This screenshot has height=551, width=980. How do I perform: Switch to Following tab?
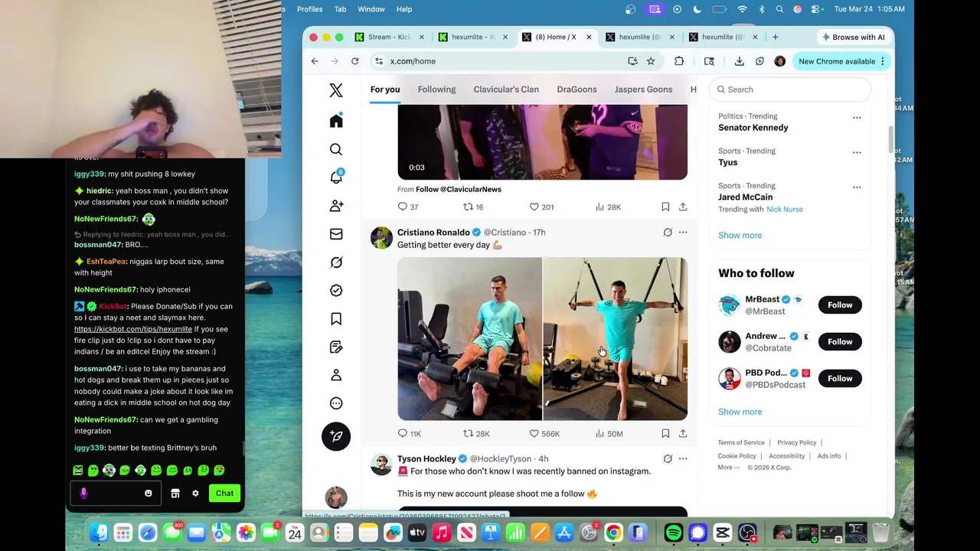[x=436, y=90]
